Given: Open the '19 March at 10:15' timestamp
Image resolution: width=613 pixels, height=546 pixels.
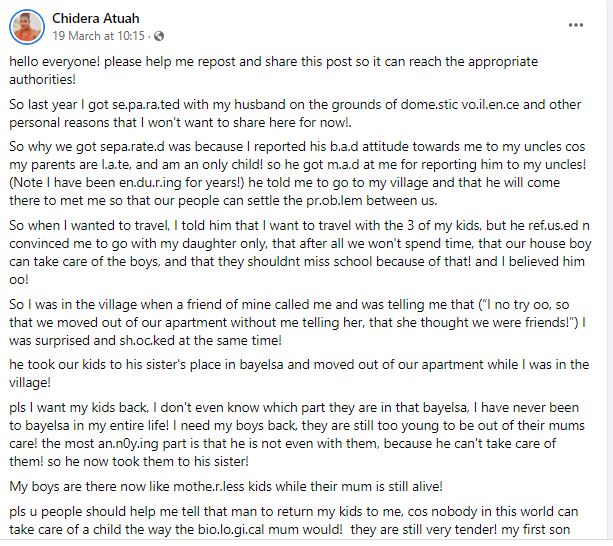Looking at the screenshot, I should 98,37.
